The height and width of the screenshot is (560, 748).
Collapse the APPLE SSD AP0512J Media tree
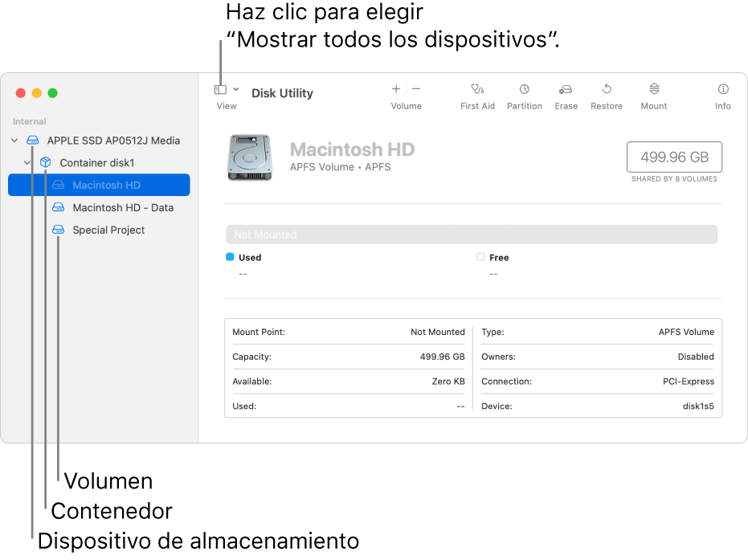(14, 141)
